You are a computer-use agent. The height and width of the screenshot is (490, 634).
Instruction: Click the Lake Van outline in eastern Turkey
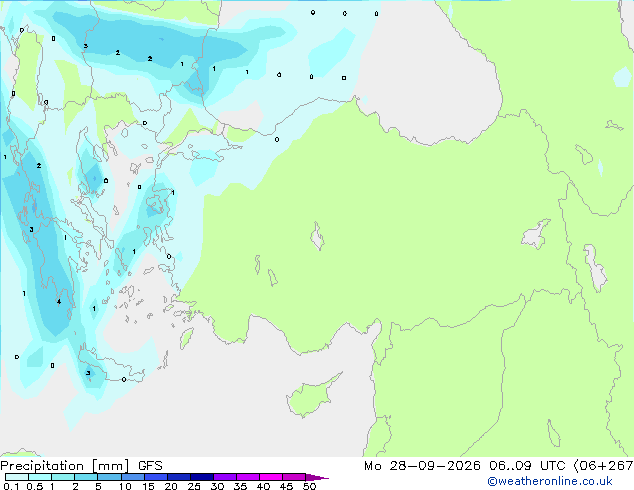pyautogui.click(x=535, y=234)
